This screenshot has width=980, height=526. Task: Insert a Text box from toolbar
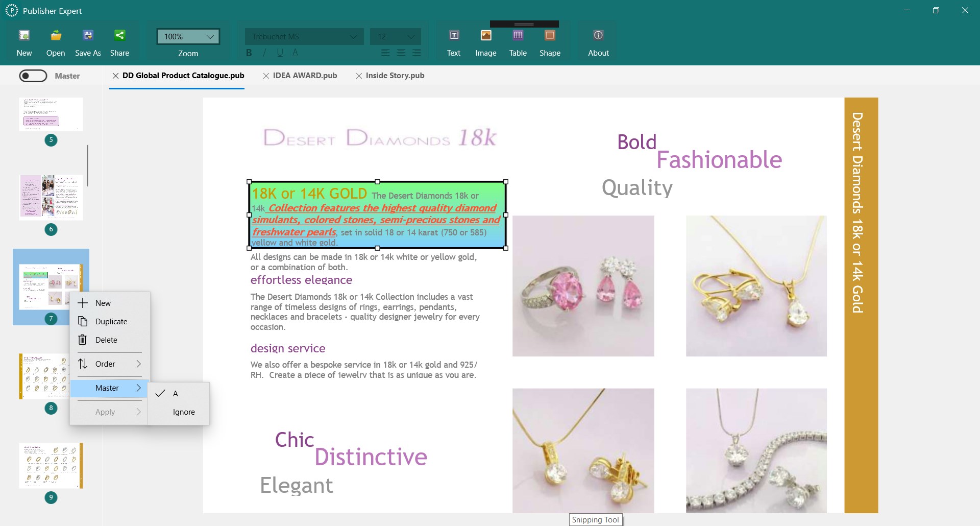454,35
